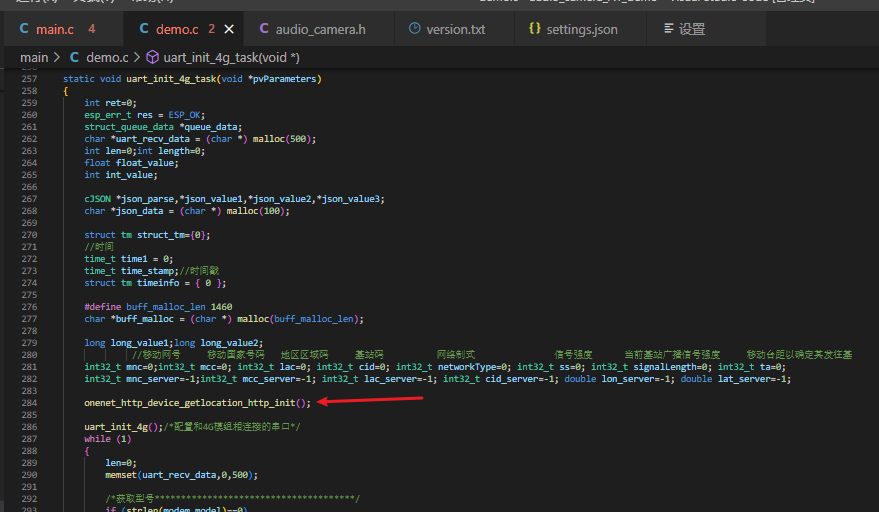This screenshot has height=512, width=879.
Task: Click 'time1 = 0' on line 272
Action: [x=145, y=259]
